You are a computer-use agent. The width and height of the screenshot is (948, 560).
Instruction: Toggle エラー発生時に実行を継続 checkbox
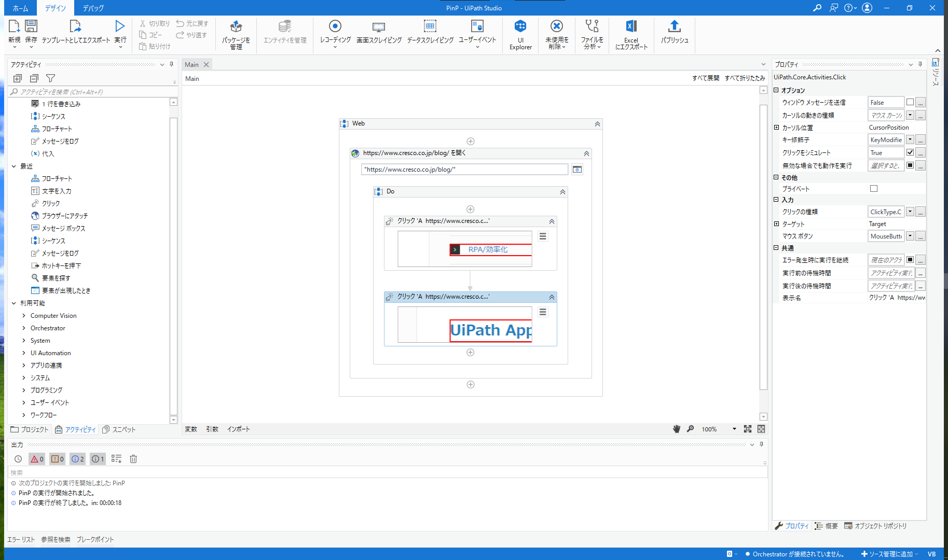(910, 260)
